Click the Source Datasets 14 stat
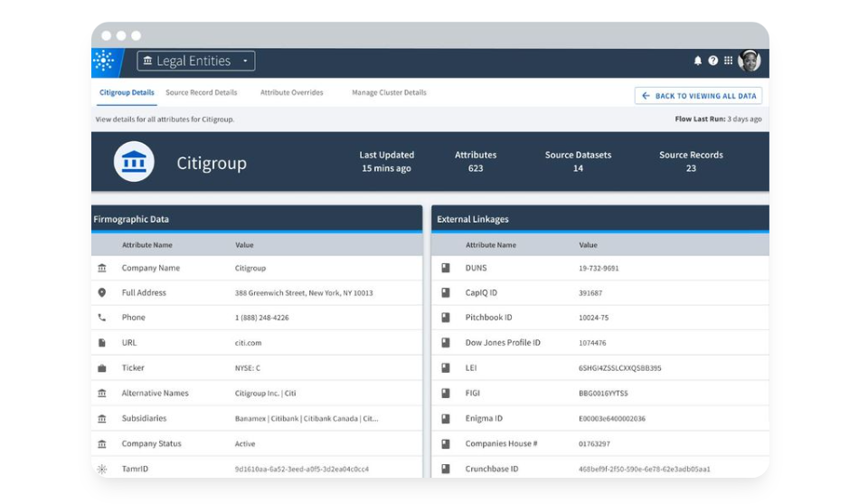Viewport: 868px width, 504px height. pos(578,162)
